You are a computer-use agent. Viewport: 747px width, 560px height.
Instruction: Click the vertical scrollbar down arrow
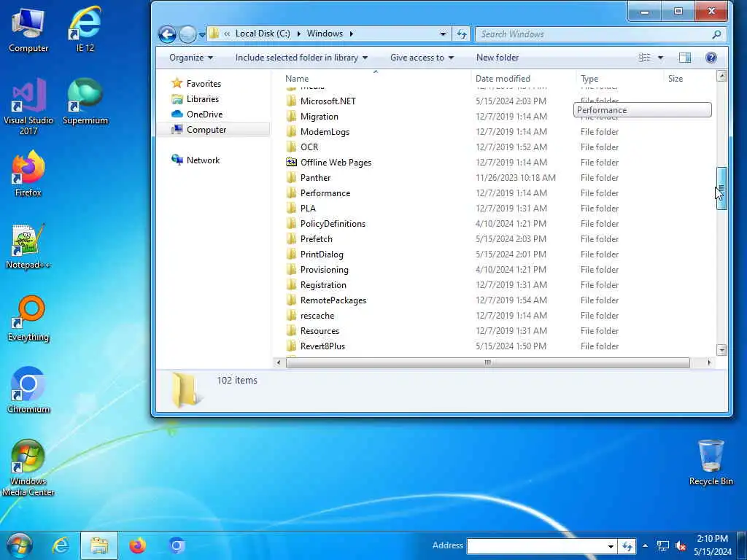point(721,350)
